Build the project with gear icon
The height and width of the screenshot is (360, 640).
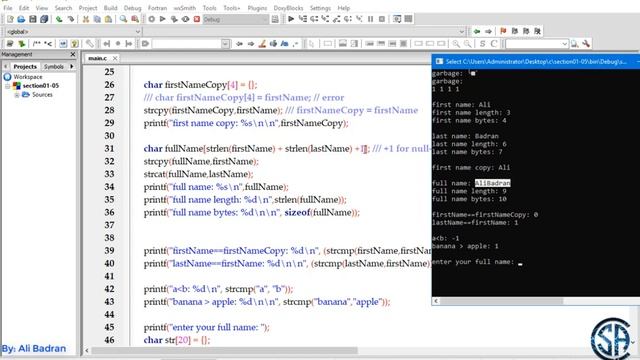click(x=151, y=19)
